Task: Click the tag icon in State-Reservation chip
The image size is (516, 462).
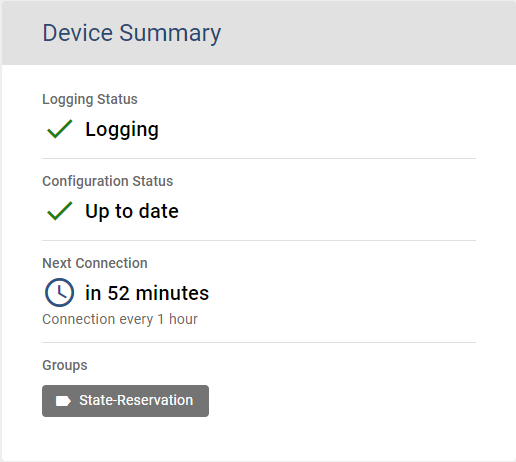Action: tap(63, 401)
